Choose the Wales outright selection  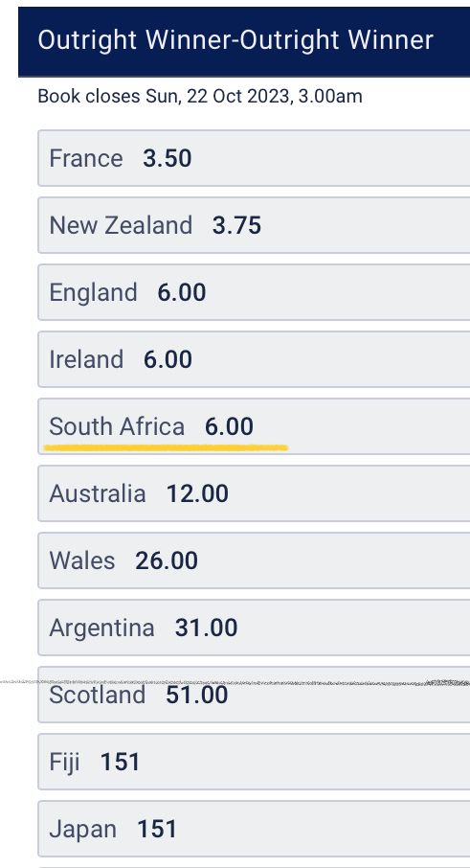254,560
